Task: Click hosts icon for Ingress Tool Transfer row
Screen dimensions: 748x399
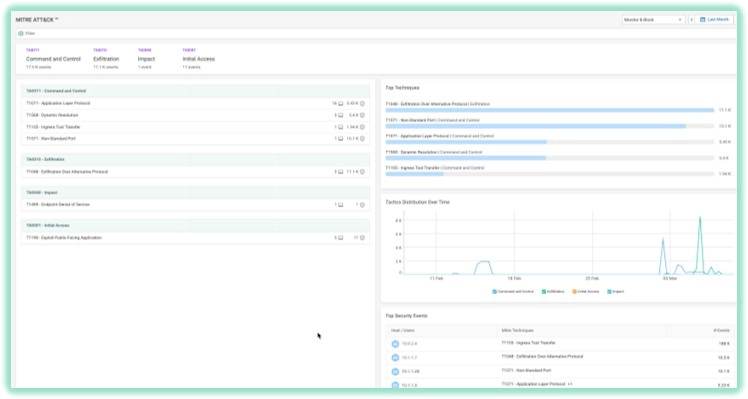Action: pos(341,127)
